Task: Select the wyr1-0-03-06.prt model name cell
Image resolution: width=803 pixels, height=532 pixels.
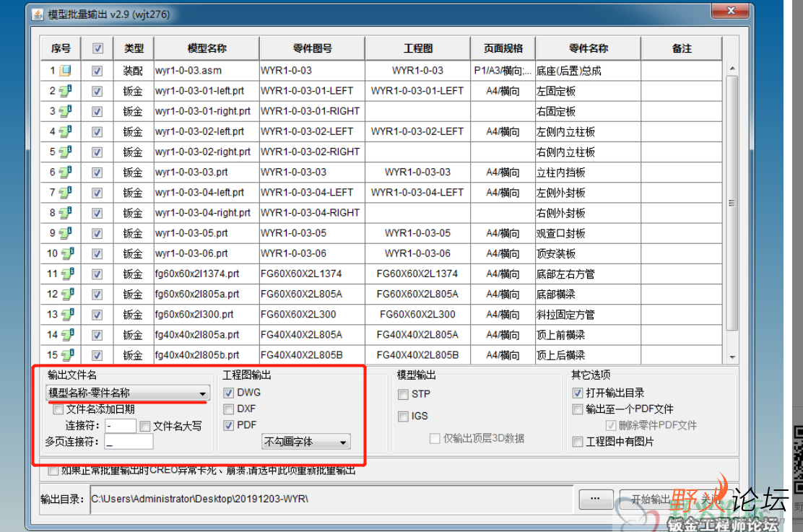Action: 207,253
